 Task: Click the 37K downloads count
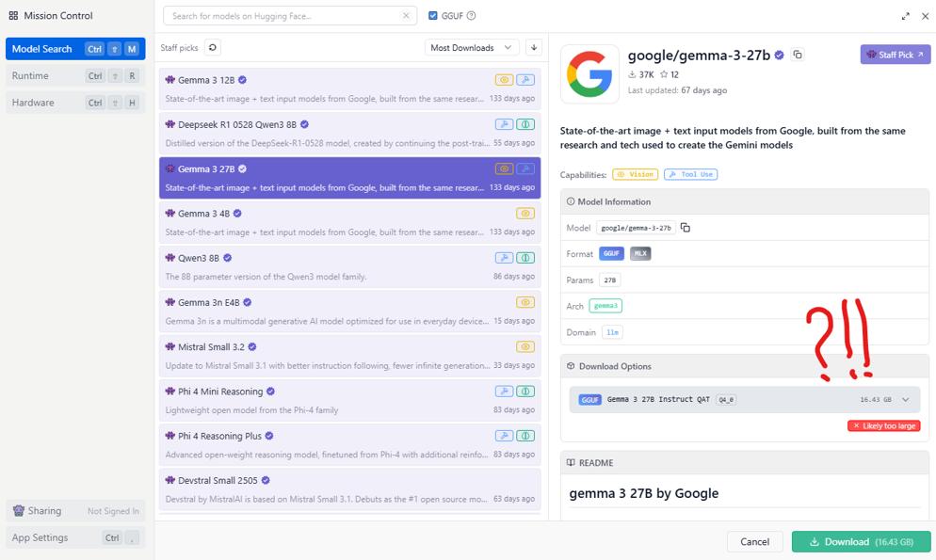647,74
